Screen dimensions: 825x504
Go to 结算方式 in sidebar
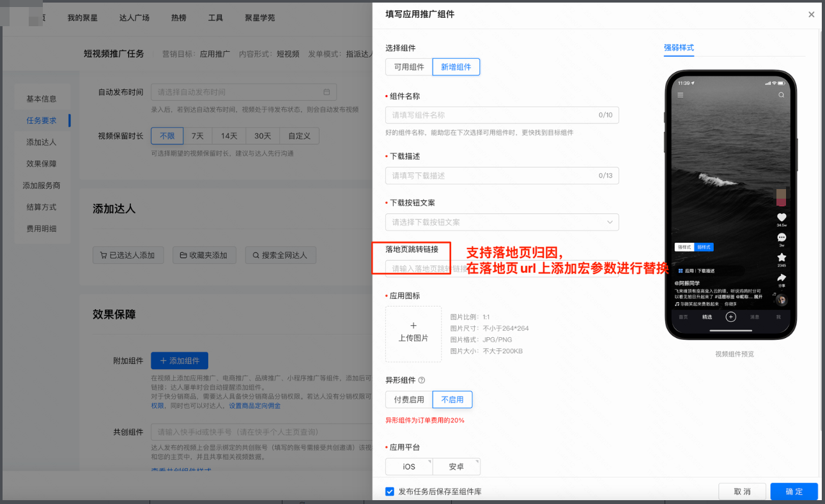(x=42, y=208)
